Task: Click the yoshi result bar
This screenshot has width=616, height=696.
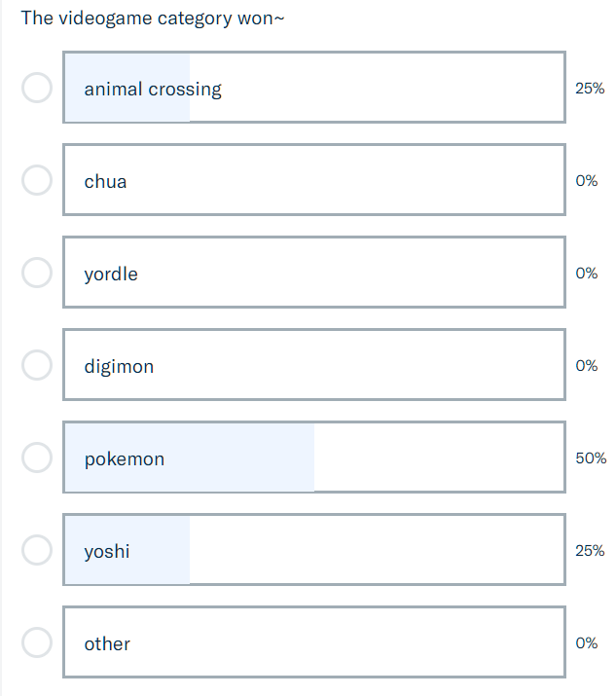Action: click(x=313, y=551)
